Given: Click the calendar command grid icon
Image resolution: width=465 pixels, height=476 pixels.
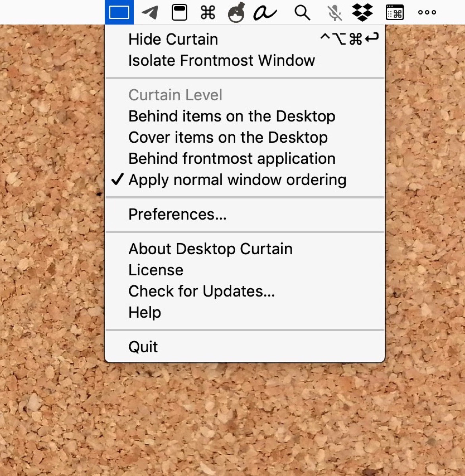Looking at the screenshot, I should pos(395,12).
